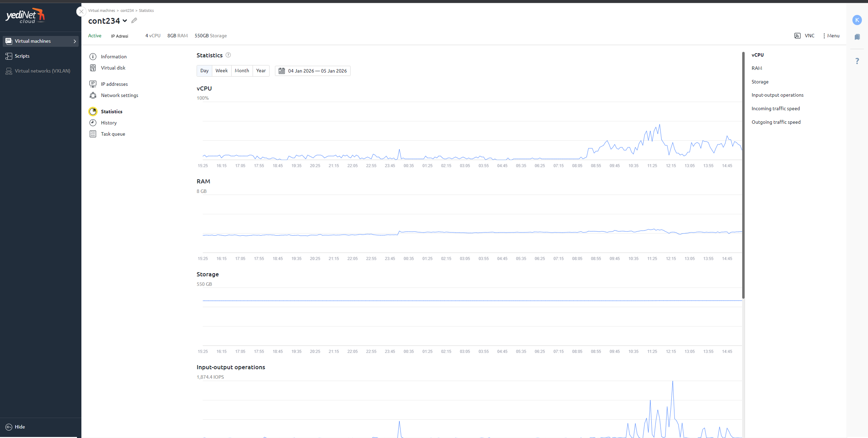Screen dimensions: 868x438
Task: Click the bookmark icon in the right bar
Action: pos(857,37)
